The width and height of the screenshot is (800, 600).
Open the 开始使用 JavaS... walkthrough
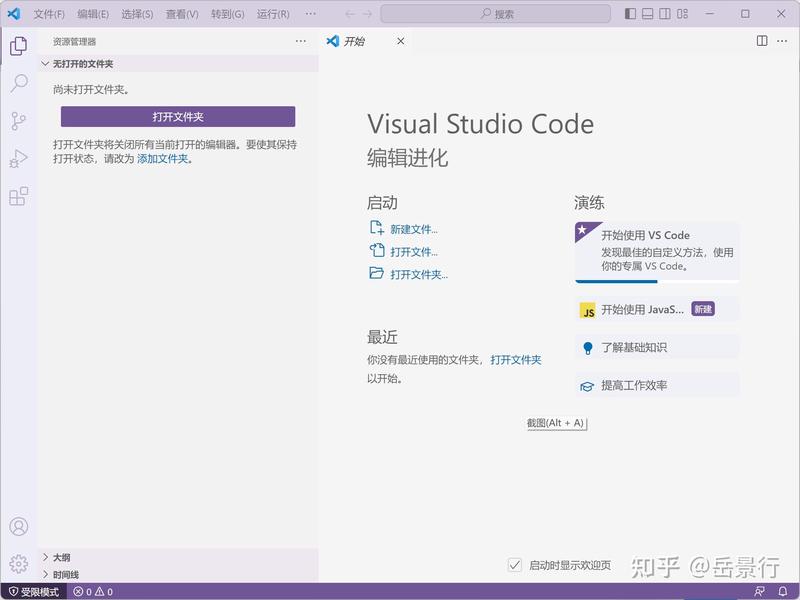coord(657,309)
